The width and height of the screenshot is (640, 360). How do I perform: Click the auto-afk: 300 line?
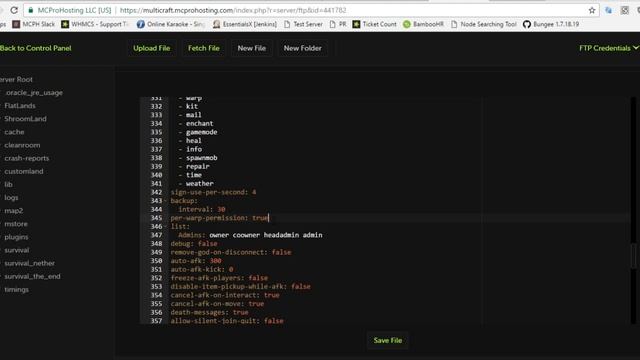(196, 261)
